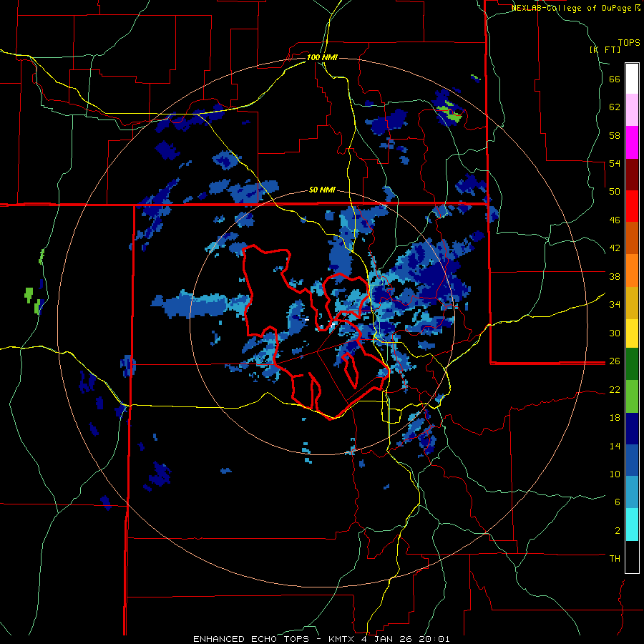Viewport: 644px width, 644px height.
Task: Click the legend value 38
Action: click(615, 276)
